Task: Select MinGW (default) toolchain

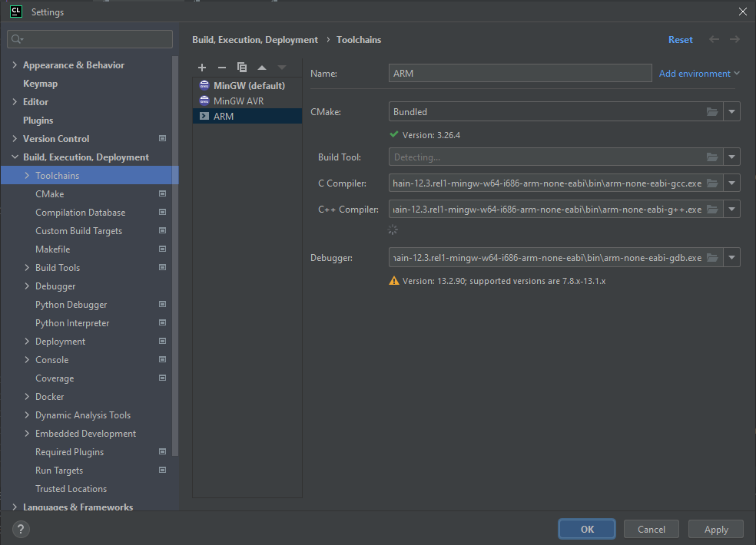Action: coord(247,85)
